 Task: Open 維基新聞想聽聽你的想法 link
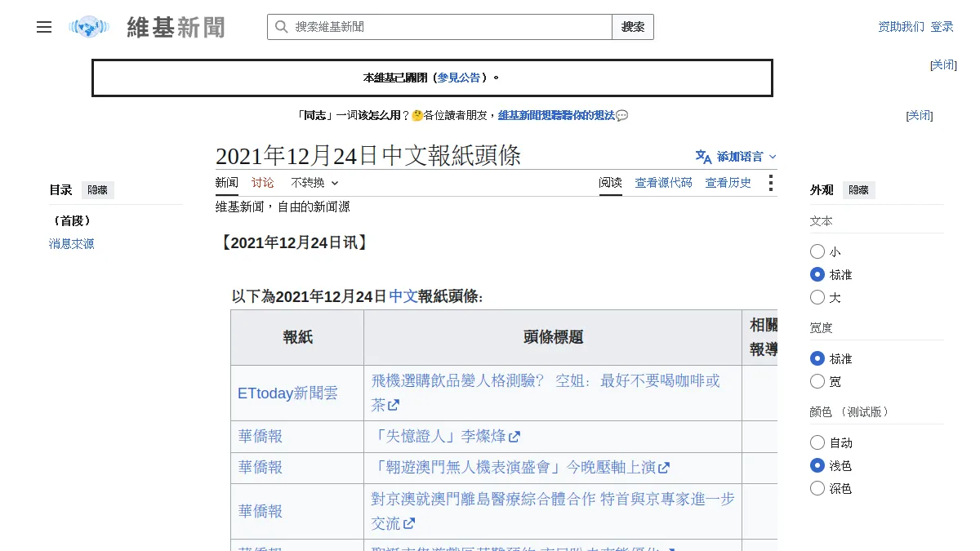[556, 115]
